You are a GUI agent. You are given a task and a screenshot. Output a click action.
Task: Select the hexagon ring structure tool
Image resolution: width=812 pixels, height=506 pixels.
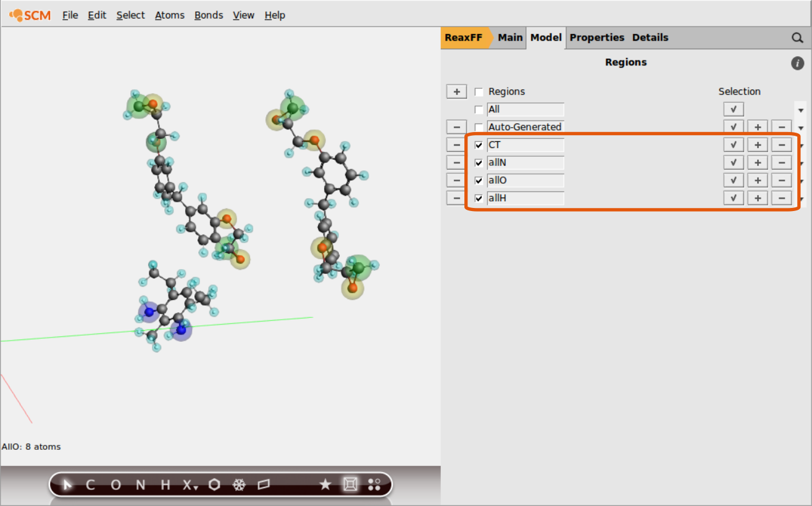tap(214, 485)
